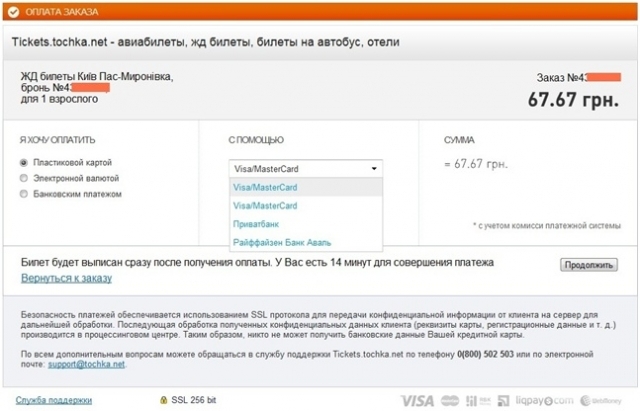Image resolution: width=640 pixels, height=411 pixels.
Task: Pick the highlighted Visa/MasterCard list option
Action: pos(306,187)
